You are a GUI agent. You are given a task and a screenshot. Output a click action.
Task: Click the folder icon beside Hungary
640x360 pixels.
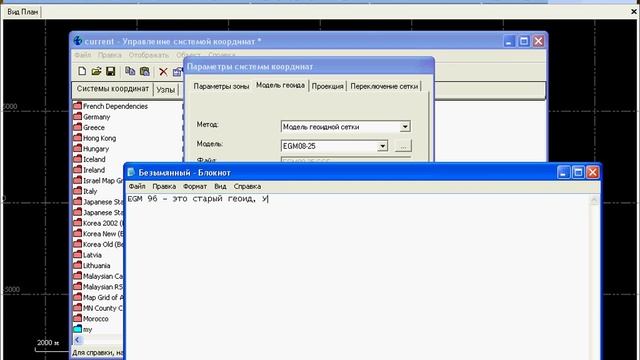78,148
